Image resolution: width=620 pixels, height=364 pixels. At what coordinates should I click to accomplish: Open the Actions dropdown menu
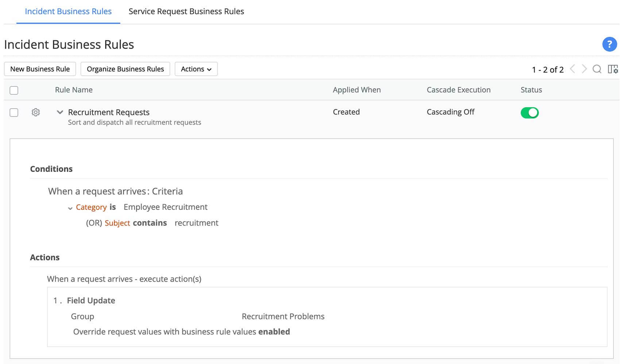click(196, 69)
